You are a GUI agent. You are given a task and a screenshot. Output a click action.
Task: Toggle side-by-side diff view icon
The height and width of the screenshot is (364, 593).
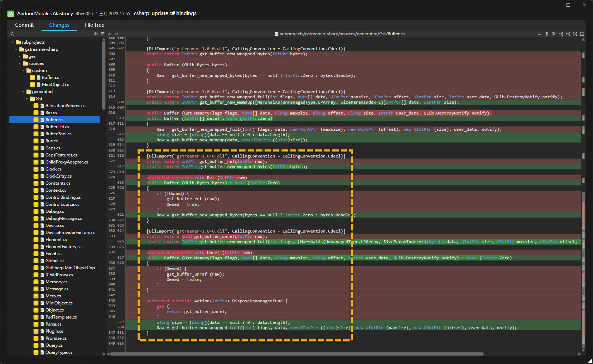(x=582, y=34)
